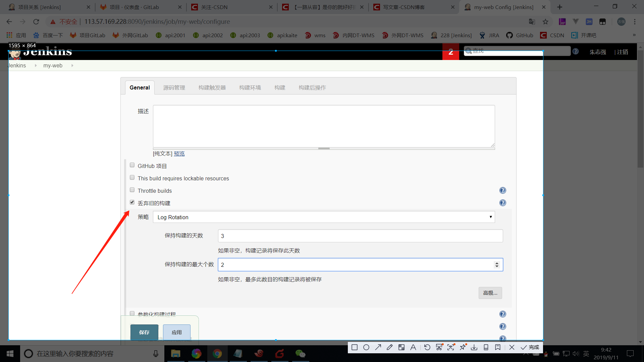Open the 策略 Log Rotation dropdown

pyautogui.click(x=324, y=217)
